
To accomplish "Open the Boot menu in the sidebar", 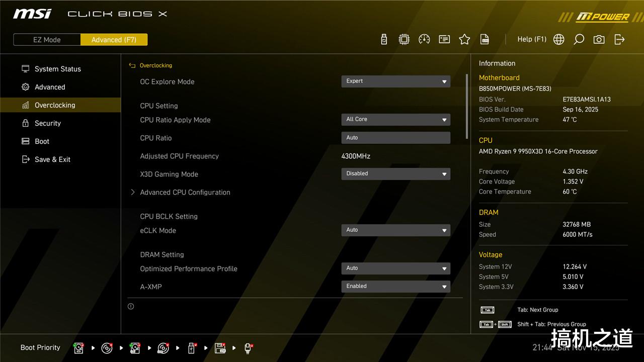I will 60,141.
